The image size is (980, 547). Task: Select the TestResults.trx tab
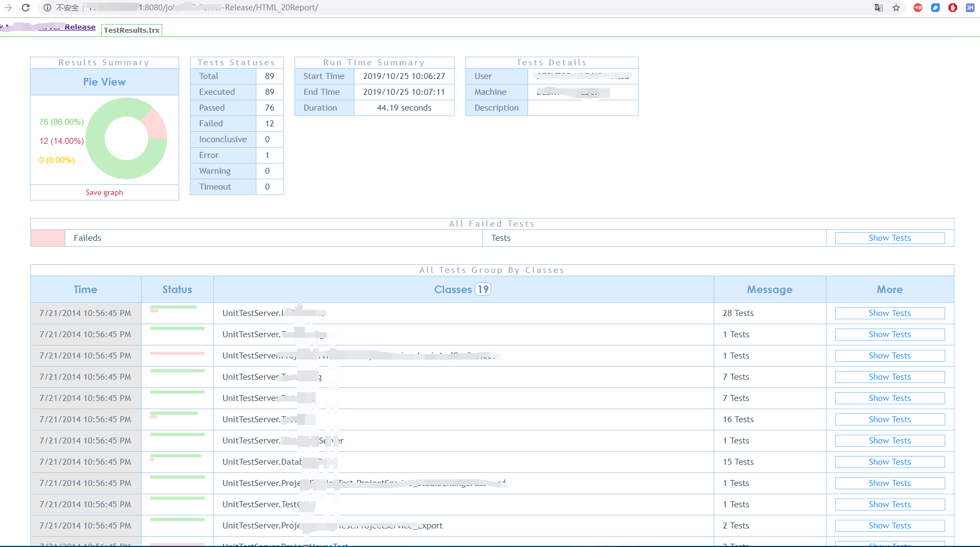click(132, 30)
